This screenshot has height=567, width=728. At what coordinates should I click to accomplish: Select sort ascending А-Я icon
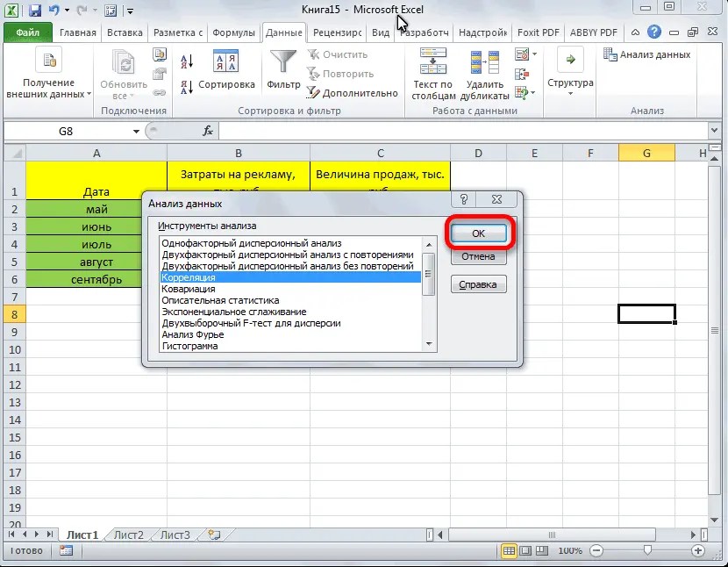[x=187, y=60]
